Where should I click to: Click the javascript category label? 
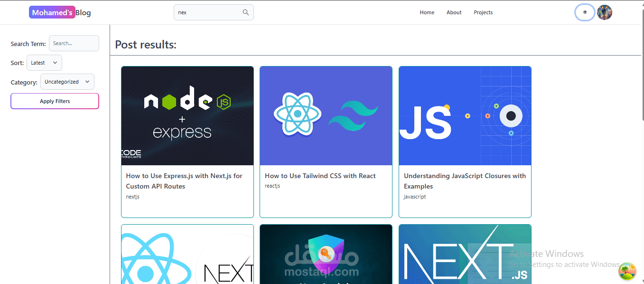[x=415, y=197]
